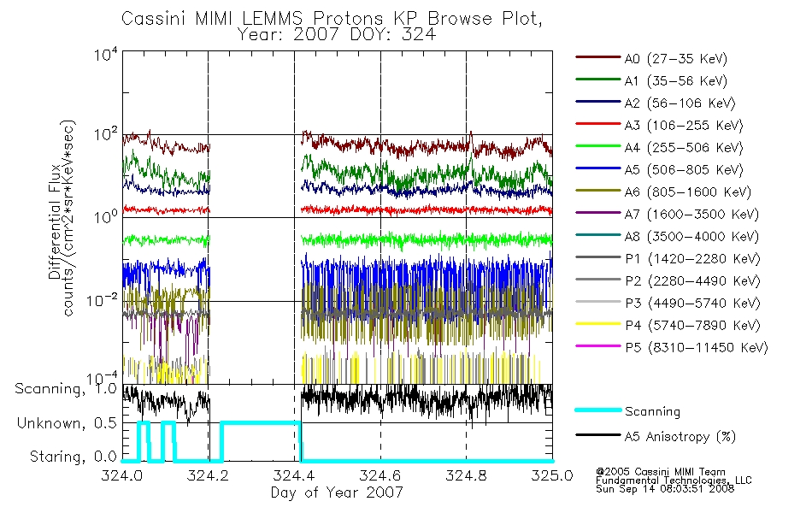Select the purple A7 (1600-3500 KeV) legend entry

click(667, 214)
